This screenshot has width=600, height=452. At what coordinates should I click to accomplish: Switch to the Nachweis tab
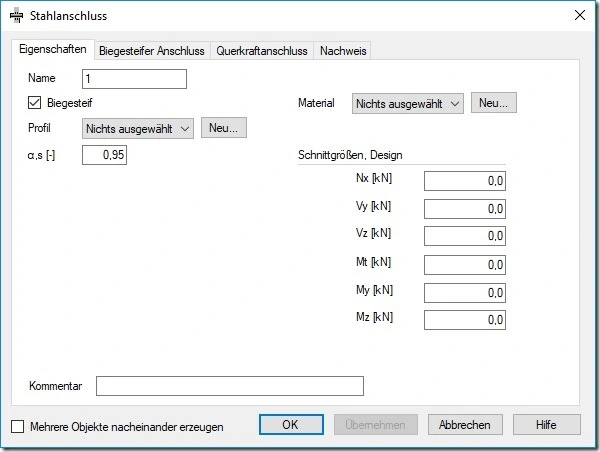click(343, 51)
